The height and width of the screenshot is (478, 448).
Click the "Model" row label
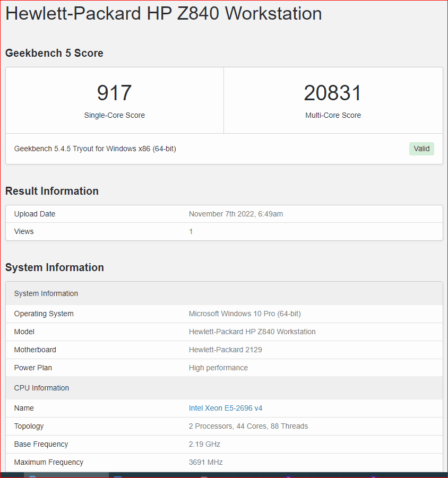24,332
